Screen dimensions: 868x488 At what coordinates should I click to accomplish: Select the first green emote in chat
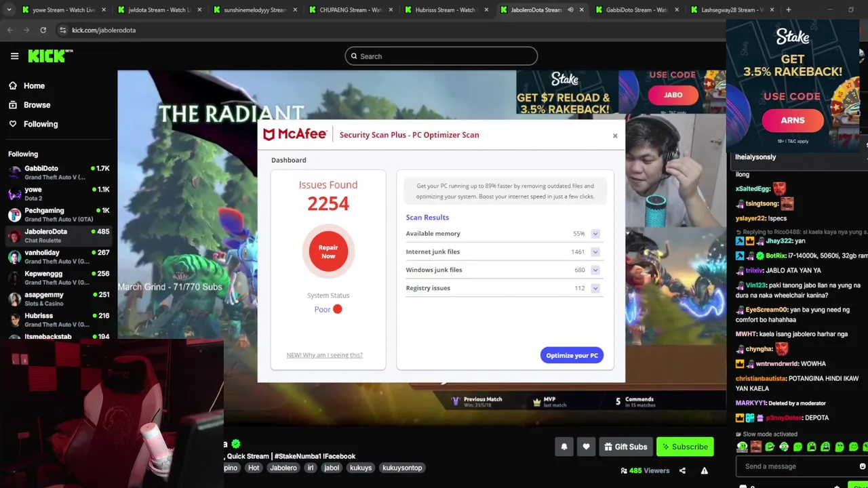[x=742, y=447]
